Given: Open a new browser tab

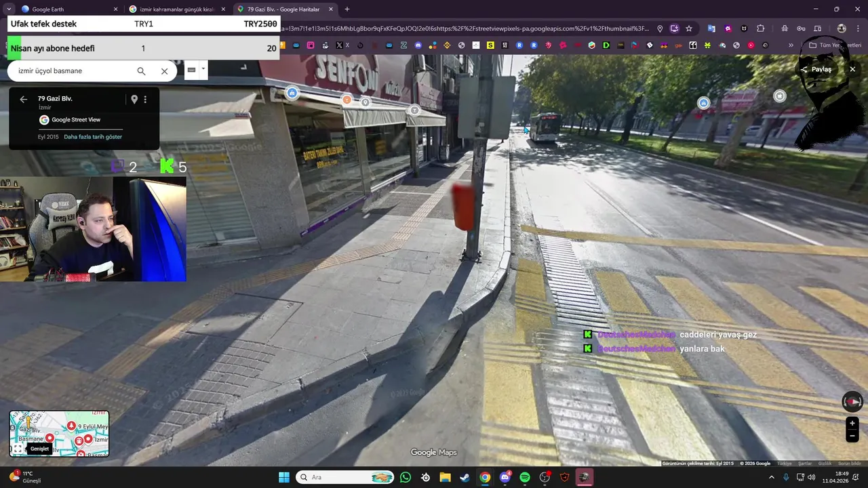Looking at the screenshot, I should pyautogui.click(x=347, y=9).
